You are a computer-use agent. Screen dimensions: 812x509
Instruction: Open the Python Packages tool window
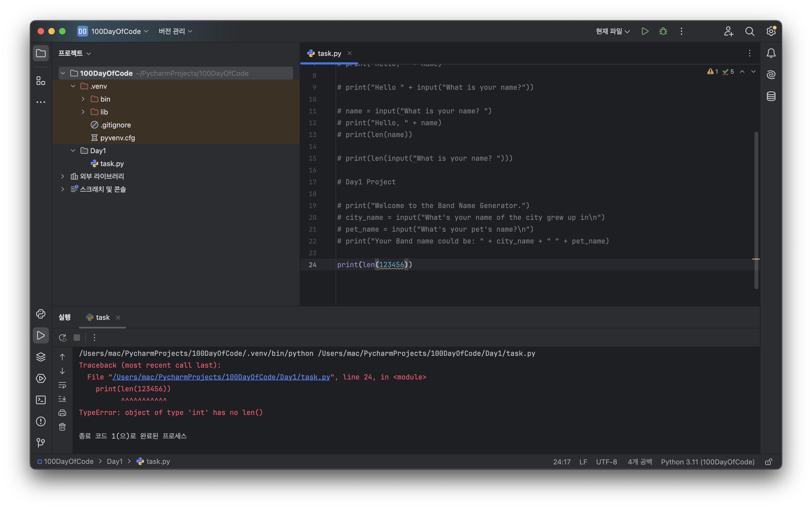pyautogui.click(x=41, y=357)
